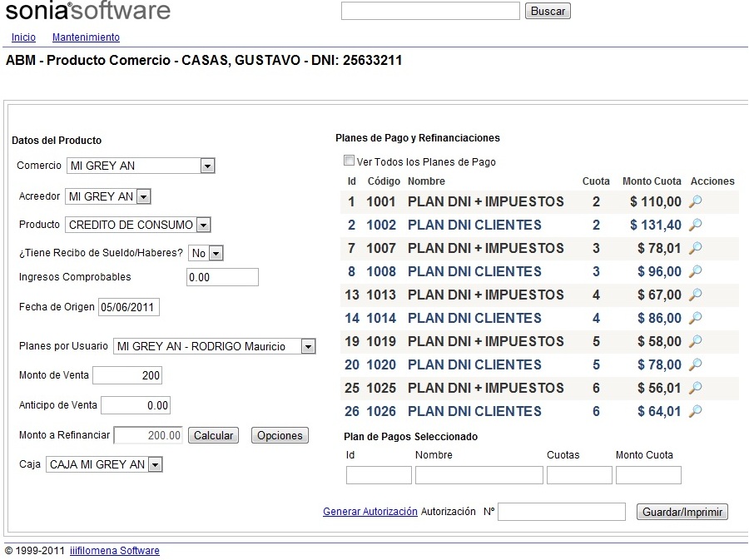Click selected plan Cuotas field

point(579,475)
